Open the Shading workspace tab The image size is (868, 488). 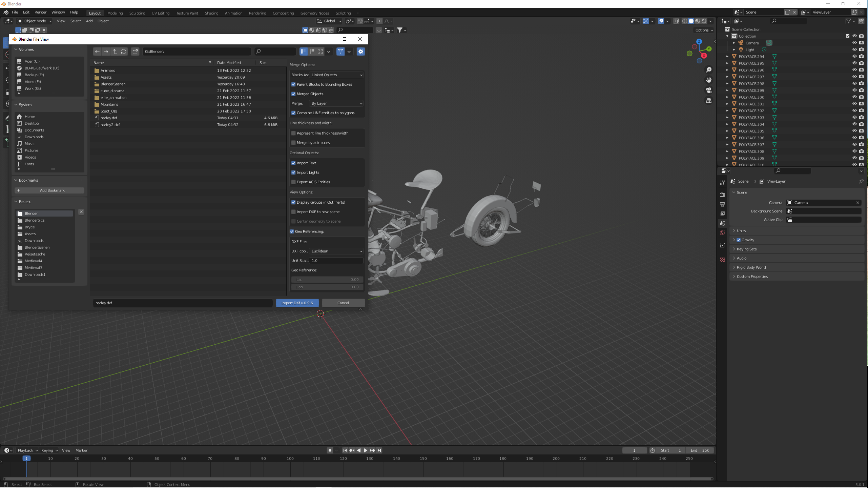click(x=211, y=13)
